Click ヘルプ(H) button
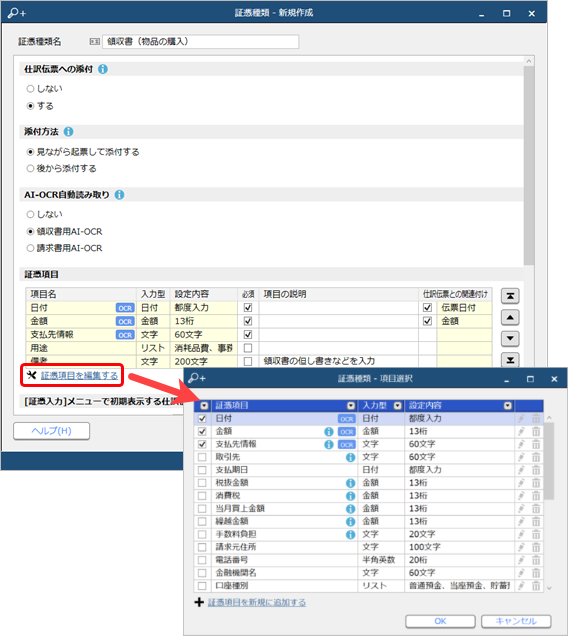The width and height of the screenshot is (568, 636). point(52,431)
